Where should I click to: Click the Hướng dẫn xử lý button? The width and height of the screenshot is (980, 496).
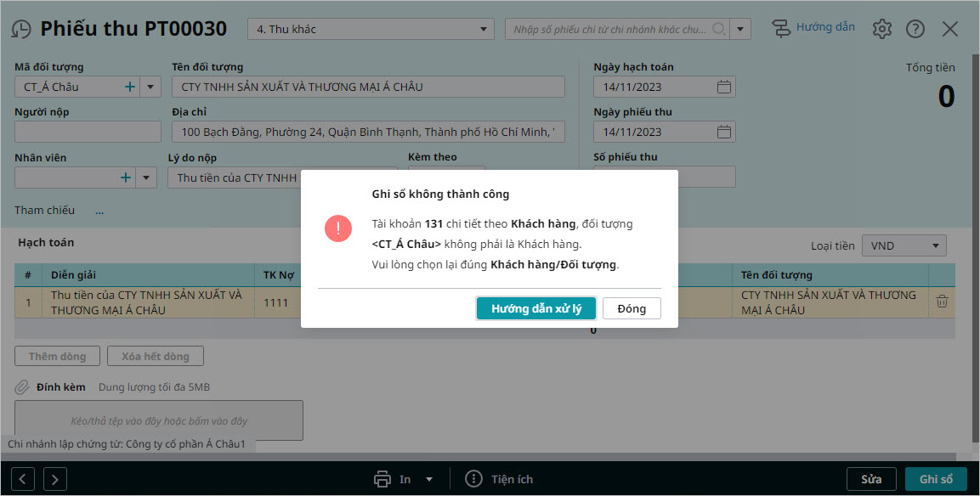tap(535, 308)
